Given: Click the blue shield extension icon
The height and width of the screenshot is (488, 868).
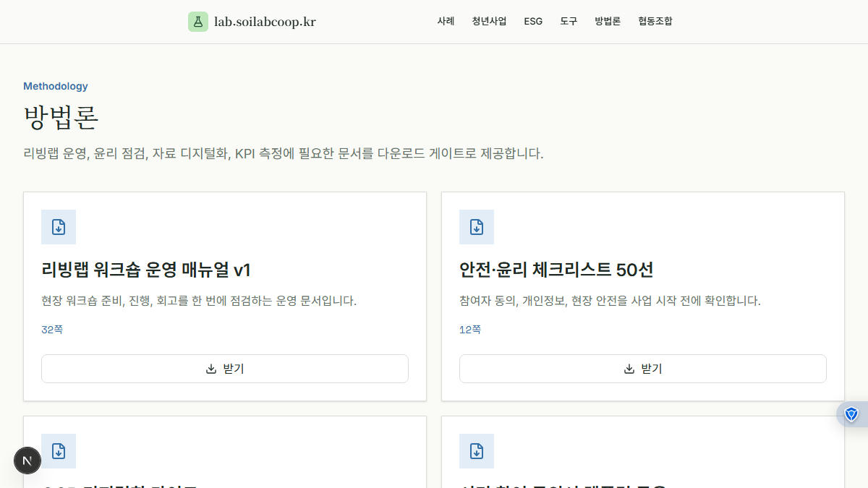Looking at the screenshot, I should point(851,414).
